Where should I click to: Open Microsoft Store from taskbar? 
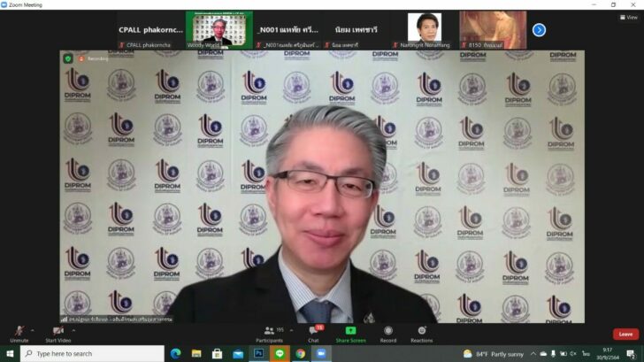(x=218, y=354)
